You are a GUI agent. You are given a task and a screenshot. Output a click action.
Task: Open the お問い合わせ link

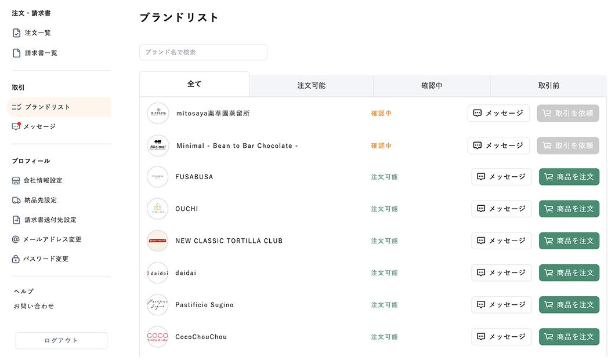[x=34, y=306]
